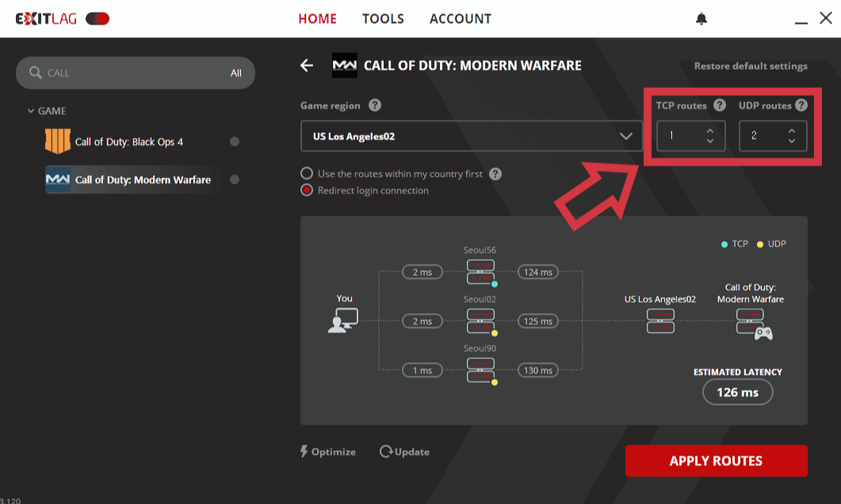This screenshot has width=841, height=504.
Task: Increase TCP routes value
Action: pyautogui.click(x=710, y=130)
